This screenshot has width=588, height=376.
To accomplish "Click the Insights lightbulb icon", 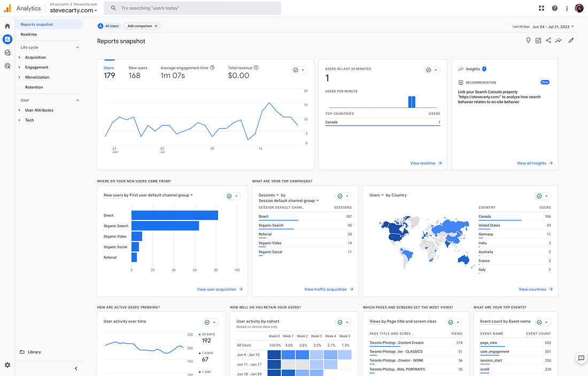I will (x=528, y=41).
